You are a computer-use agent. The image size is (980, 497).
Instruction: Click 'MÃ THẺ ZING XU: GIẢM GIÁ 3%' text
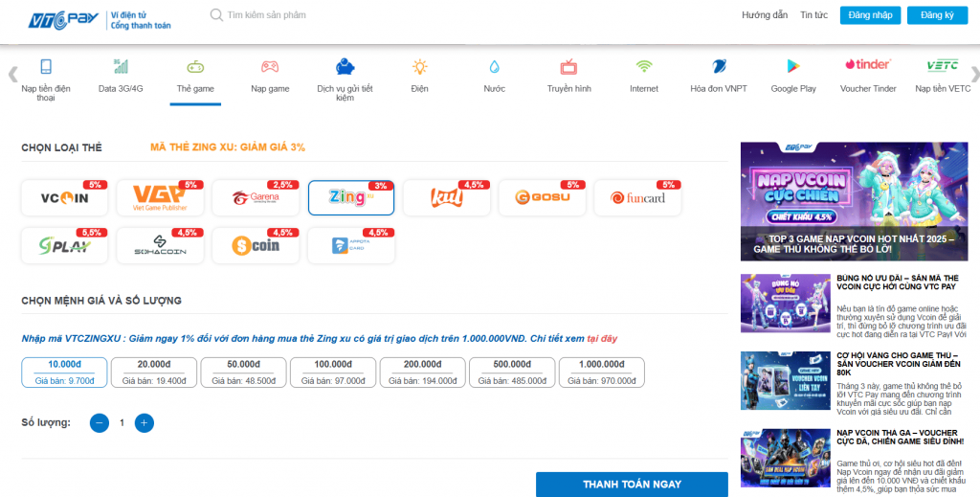click(228, 147)
